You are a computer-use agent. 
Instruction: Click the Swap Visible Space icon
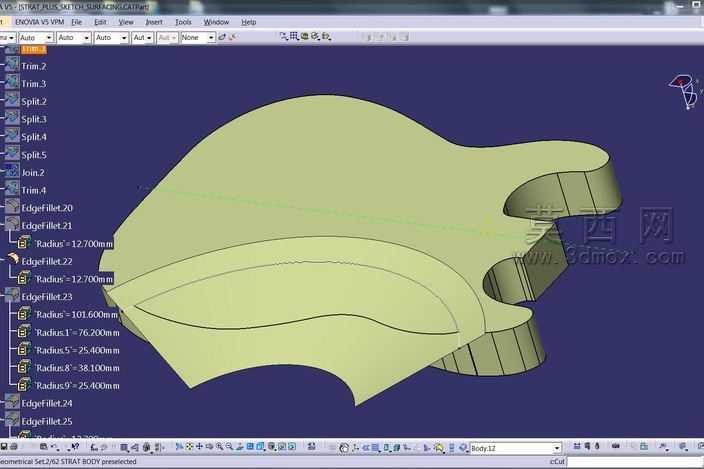pyautogui.click(x=292, y=447)
